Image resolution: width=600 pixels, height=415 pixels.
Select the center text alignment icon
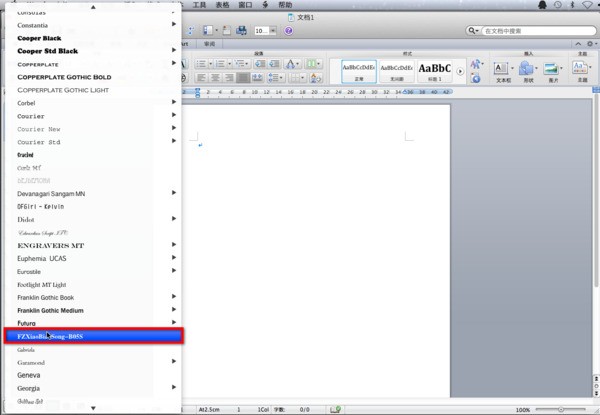tap(215, 78)
